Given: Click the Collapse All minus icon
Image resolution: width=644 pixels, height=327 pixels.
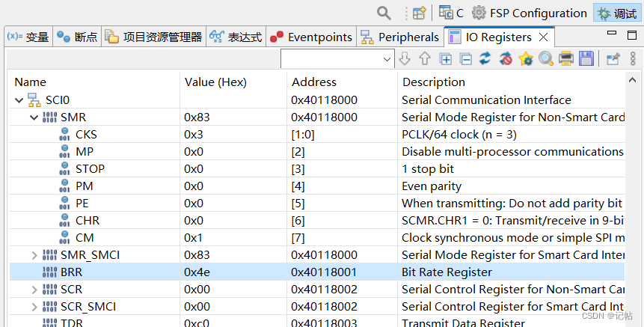Looking at the screenshot, I should pyautogui.click(x=465, y=58).
